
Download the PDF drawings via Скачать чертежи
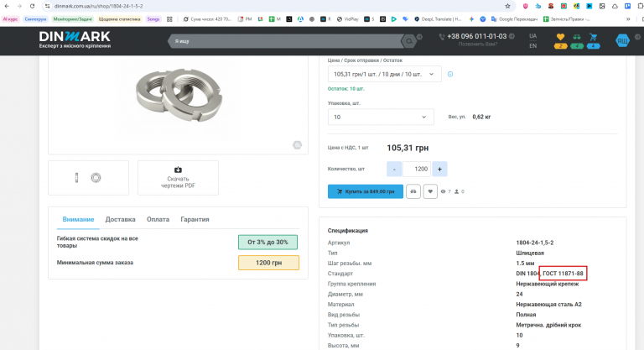(x=178, y=178)
